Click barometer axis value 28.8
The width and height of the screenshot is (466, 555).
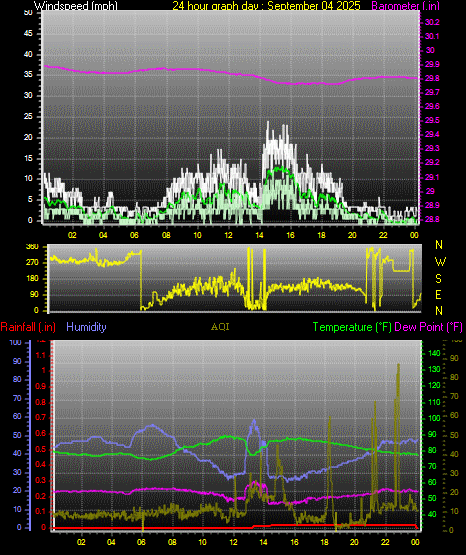432,219
